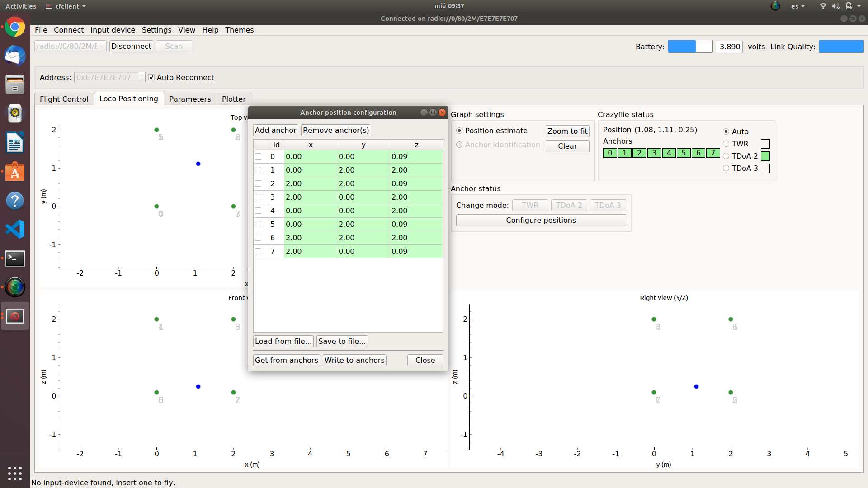Check the box for anchor 3 row
Image resolution: width=868 pixels, height=488 pixels.
click(x=258, y=197)
